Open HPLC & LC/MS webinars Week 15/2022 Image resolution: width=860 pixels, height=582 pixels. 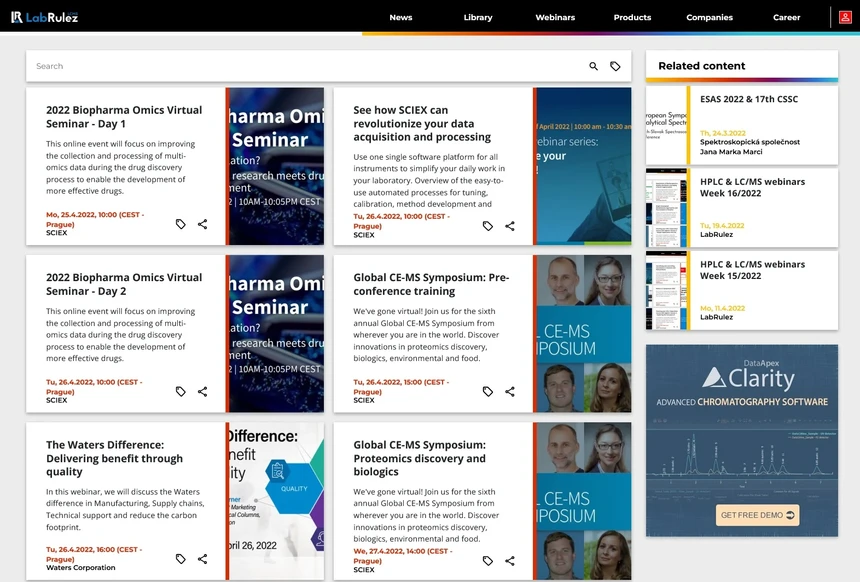click(x=752, y=270)
